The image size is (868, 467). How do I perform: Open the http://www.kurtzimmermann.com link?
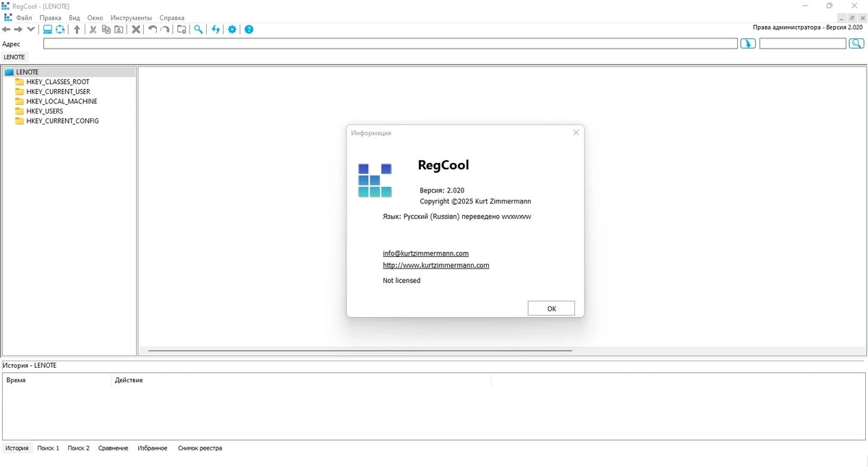coord(436,266)
